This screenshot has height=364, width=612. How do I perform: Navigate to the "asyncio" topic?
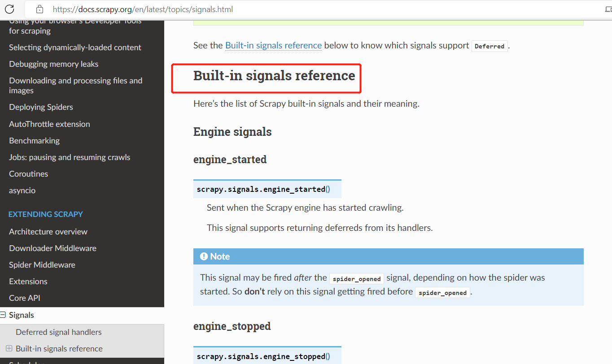[22, 190]
